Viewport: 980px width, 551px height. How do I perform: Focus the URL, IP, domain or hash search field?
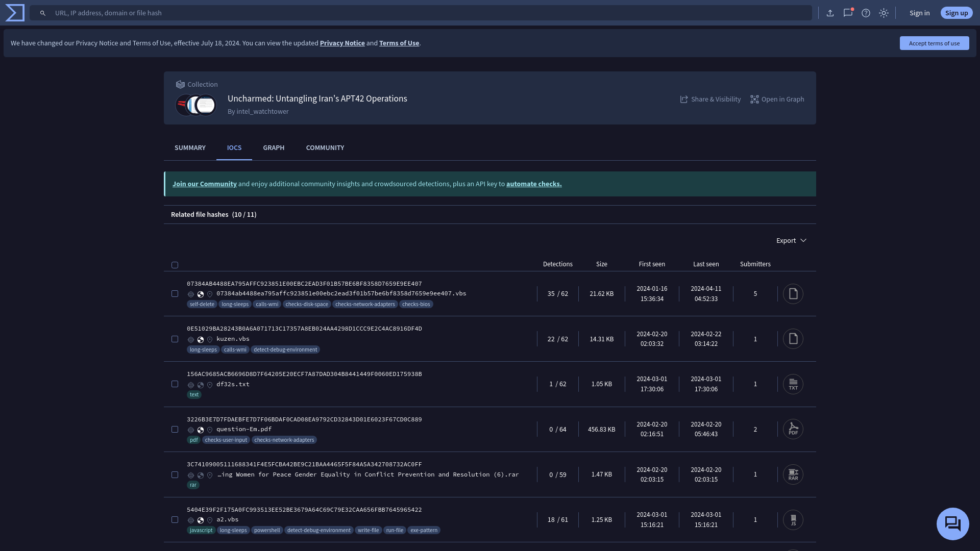421,13
